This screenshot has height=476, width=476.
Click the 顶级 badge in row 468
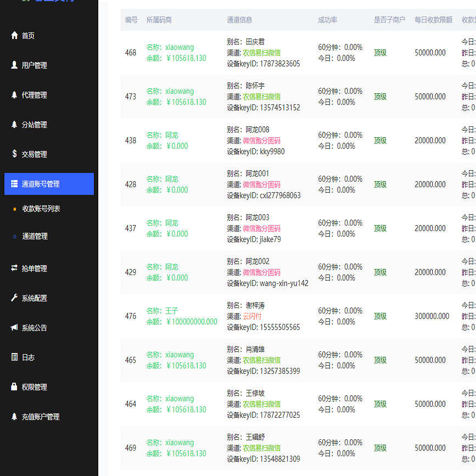379,53
